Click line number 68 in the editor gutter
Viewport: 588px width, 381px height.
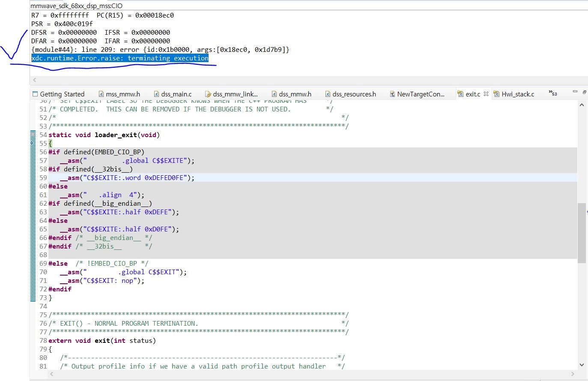click(x=43, y=255)
